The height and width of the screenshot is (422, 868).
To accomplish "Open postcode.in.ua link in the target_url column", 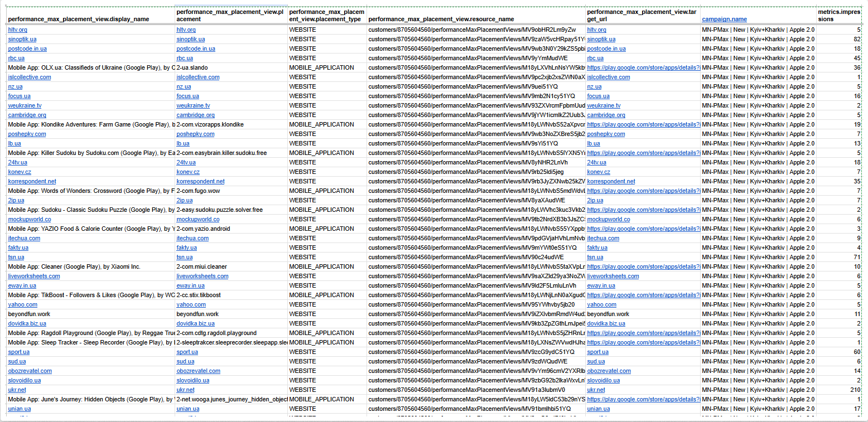I will click(606, 48).
